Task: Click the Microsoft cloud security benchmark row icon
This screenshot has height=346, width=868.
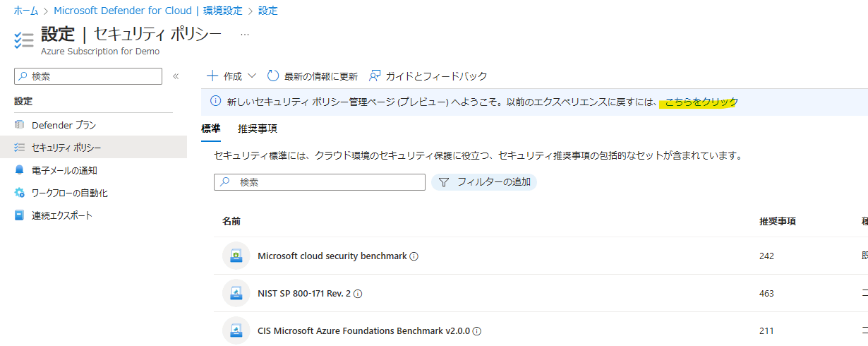Action: pyautogui.click(x=236, y=256)
